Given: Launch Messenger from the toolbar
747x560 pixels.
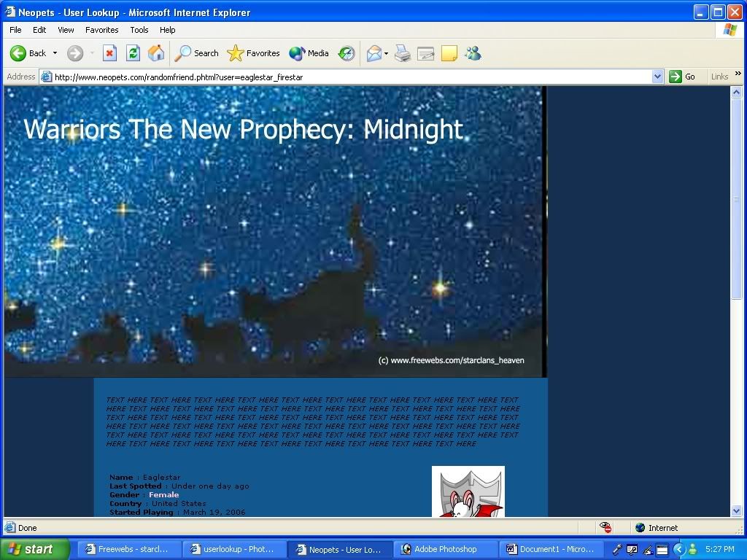Looking at the screenshot, I should [473, 53].
